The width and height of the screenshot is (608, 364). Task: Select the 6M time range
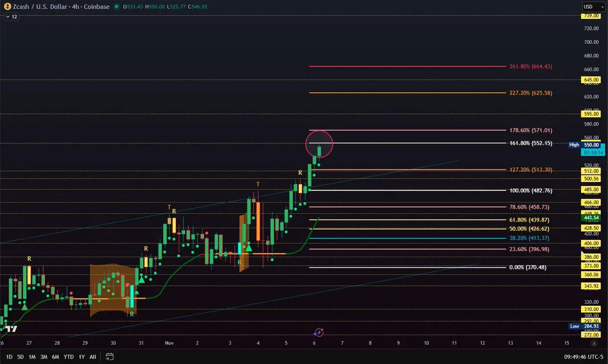point(55,357)
